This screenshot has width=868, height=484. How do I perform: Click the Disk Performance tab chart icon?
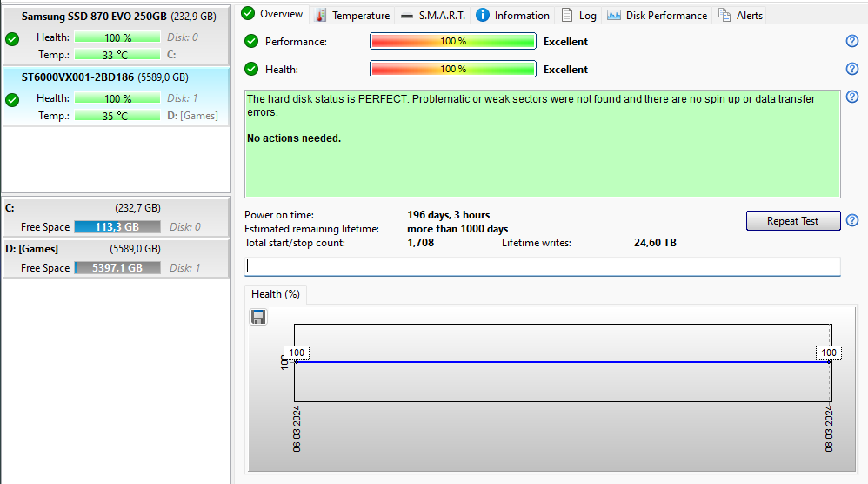[613, 15]
